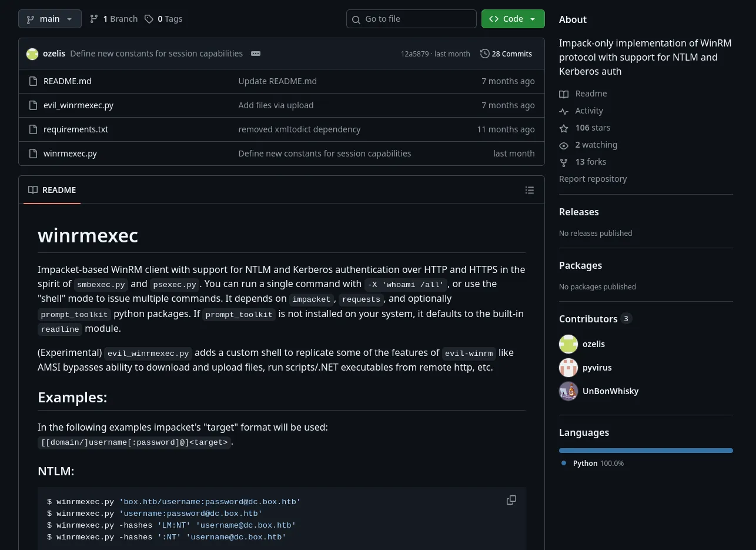Open the README outline list icon

[530, 190]
